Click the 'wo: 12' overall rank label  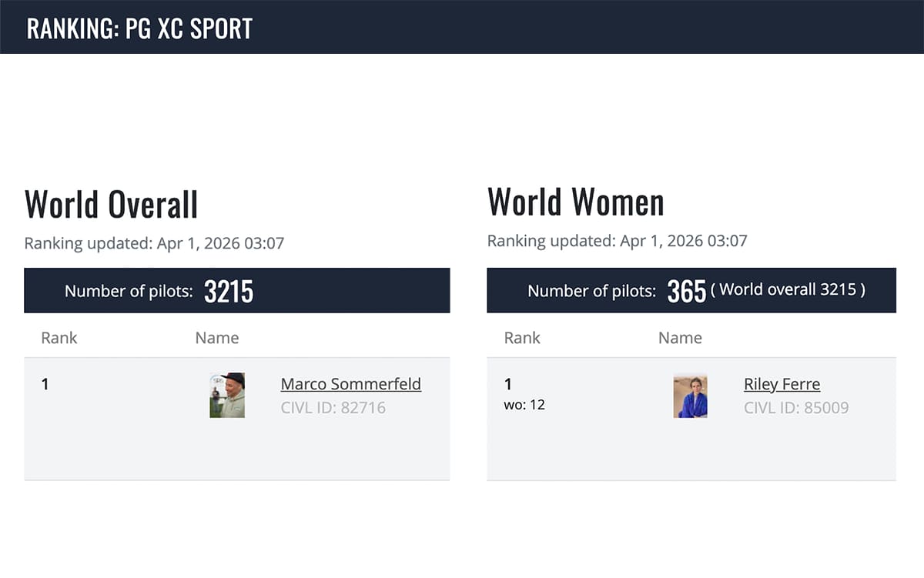(x=524, y=404)
